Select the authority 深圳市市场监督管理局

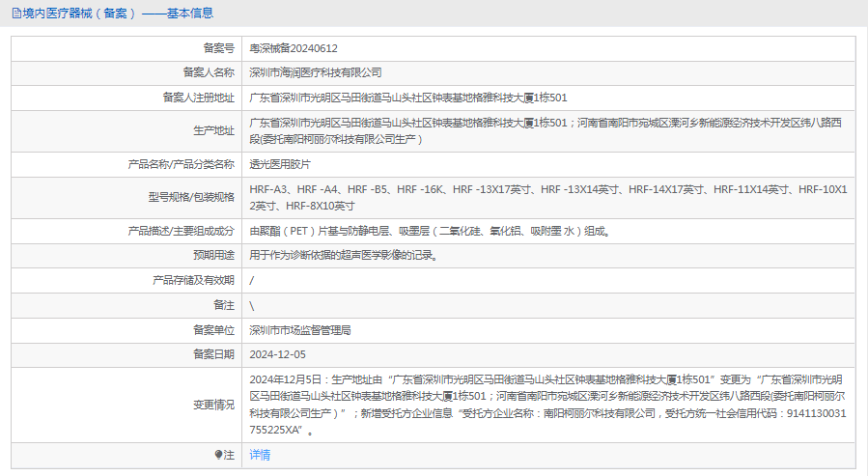pyautogui.click(x=300, y=330)
